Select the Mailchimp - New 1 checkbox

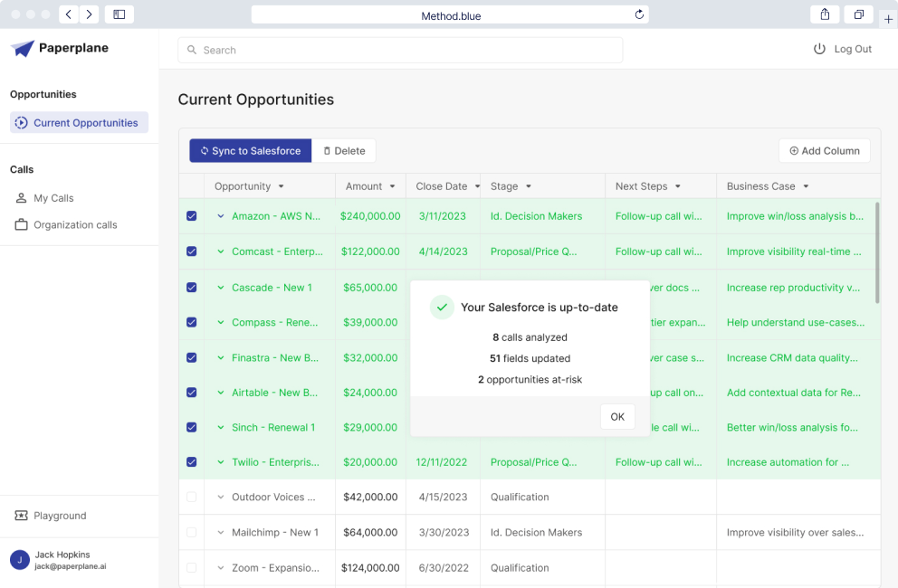[191, 533]
